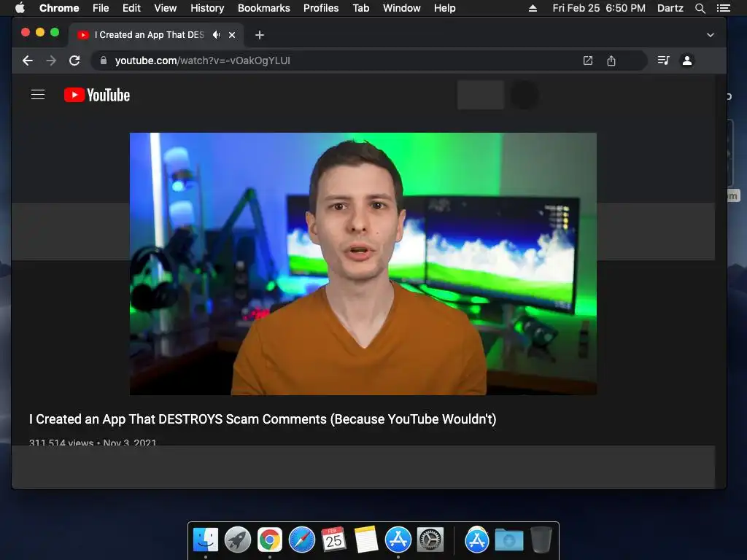
Task: Open the Bookmarks menu
Action: [264, 8]
